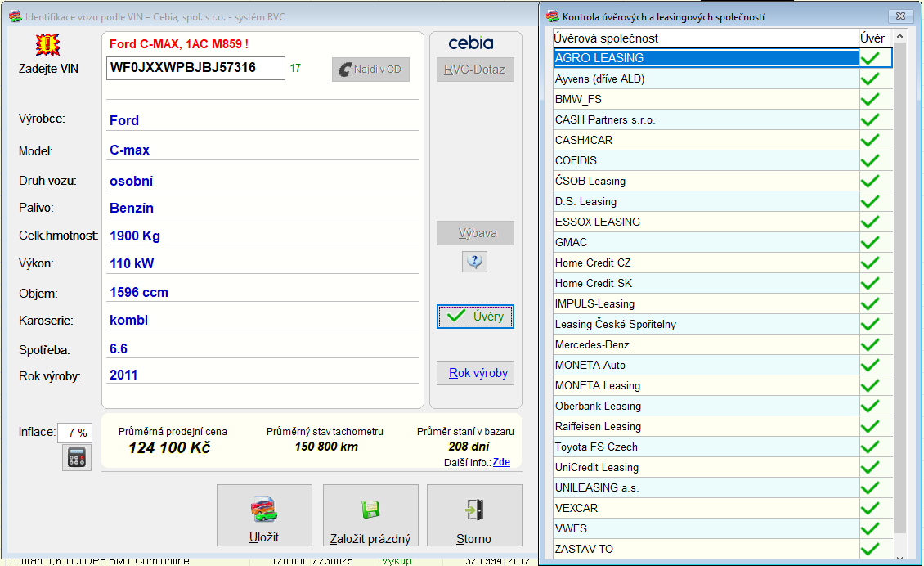Open the Zde further info link

pos(501,462)
